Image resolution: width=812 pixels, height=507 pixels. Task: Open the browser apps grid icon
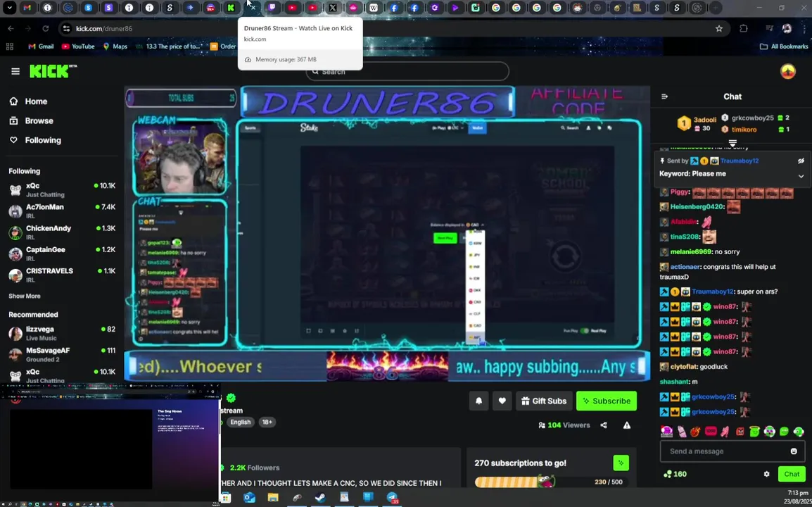[x=9, y=46]
